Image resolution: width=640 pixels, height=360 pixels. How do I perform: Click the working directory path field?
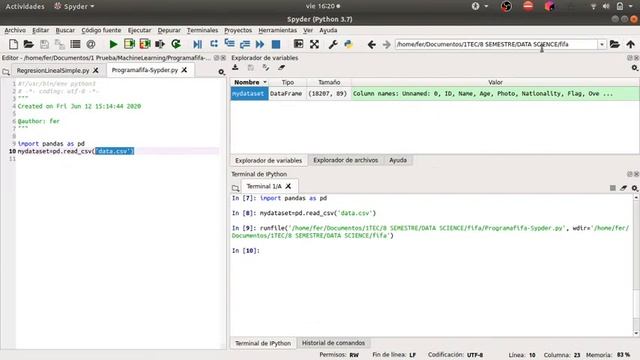click(496, 44)
